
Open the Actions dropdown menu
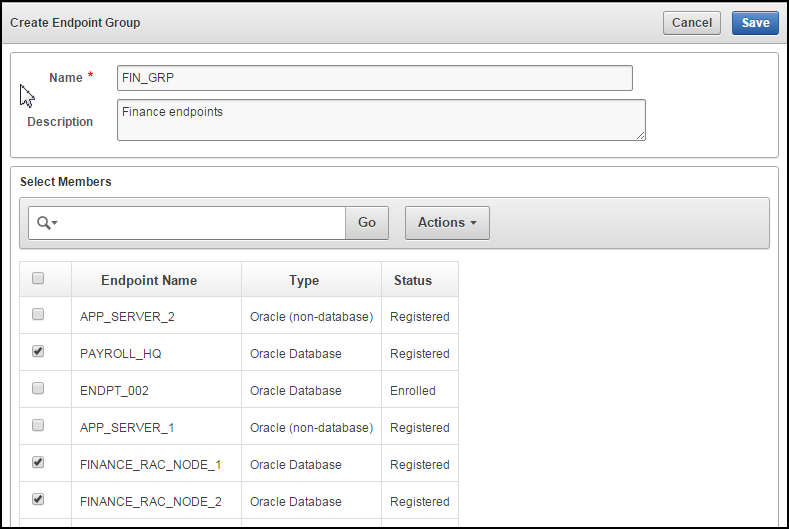(x=447, y=222)
